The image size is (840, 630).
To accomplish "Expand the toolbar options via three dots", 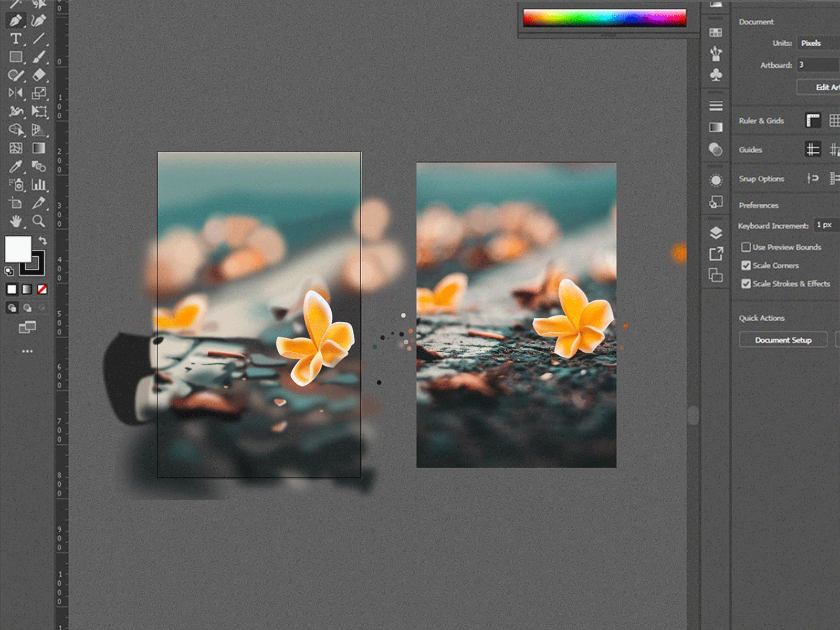I will (x=27, y=350).
